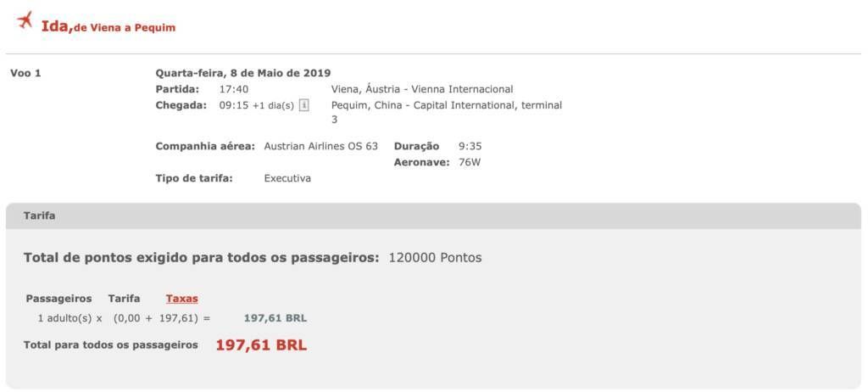Click the 'de Viena a Pequim' route title
868x392 pixels.
click(125, 28)
